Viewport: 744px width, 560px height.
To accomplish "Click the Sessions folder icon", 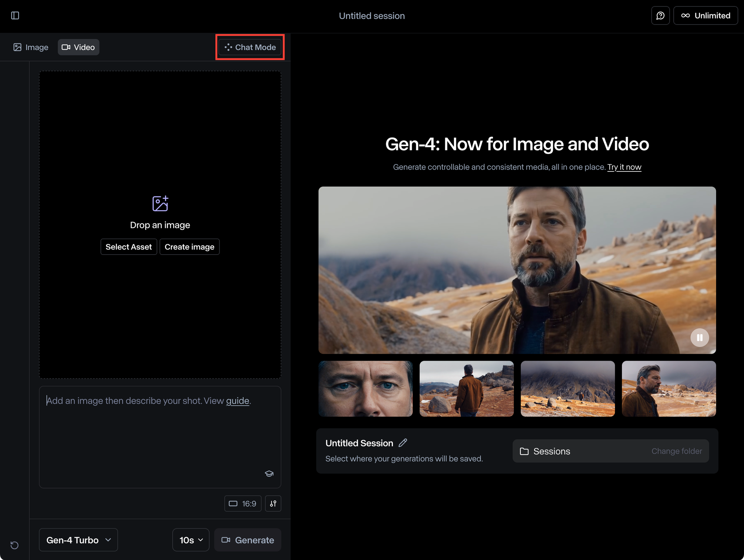I will [524, 451].
